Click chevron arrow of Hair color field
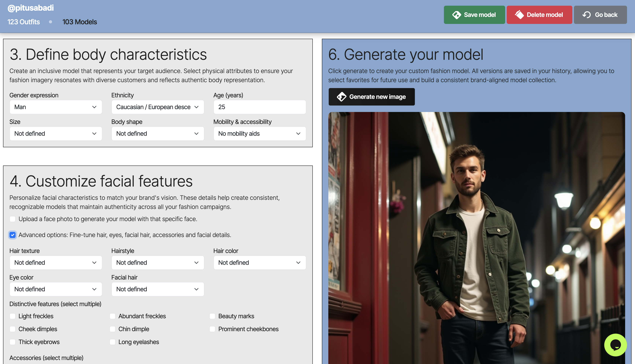Viewport: 635px width, 364px height. point(298,262)
